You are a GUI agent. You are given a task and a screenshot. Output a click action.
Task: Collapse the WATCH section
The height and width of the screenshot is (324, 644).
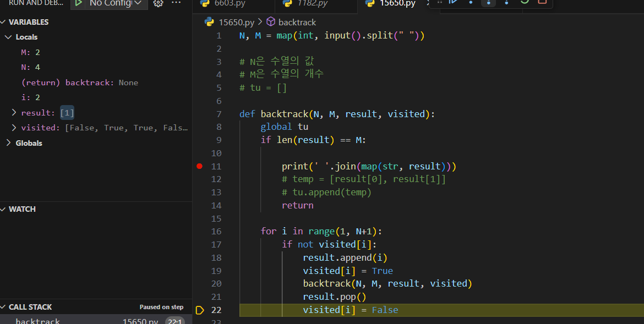click(3, 209)
